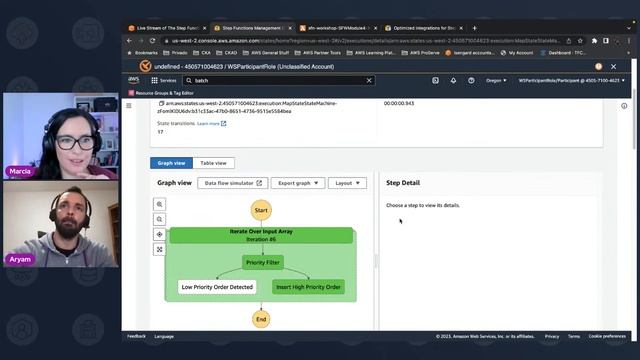The image size is (640, 360).
Task: Click the graph panel resize handle
Action: pos(376,261)
